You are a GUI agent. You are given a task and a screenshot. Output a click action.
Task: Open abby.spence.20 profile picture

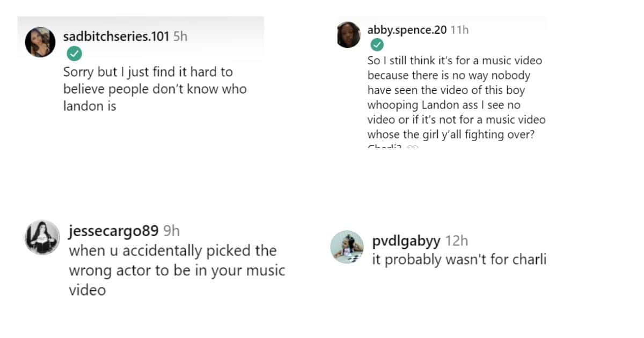click(348, 35)
